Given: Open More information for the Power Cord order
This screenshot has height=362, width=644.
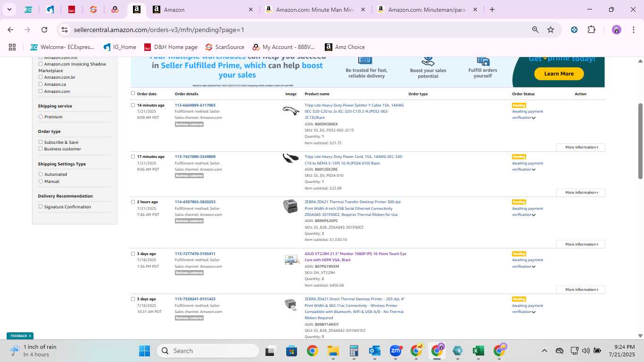Looking at the screenshot, I should click(x=581, y=192).
